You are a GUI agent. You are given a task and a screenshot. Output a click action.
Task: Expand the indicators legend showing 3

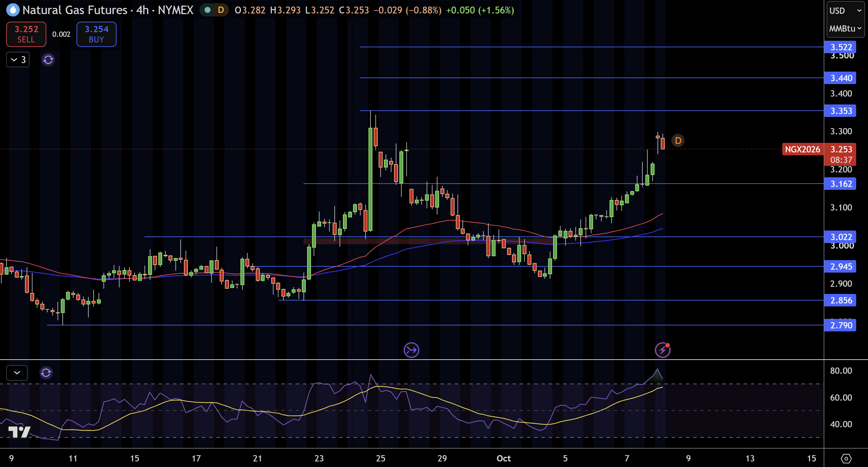18,60
